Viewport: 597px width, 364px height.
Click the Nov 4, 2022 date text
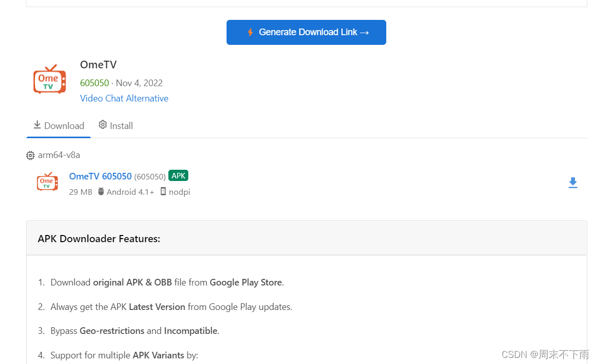[x=139, y=83]
